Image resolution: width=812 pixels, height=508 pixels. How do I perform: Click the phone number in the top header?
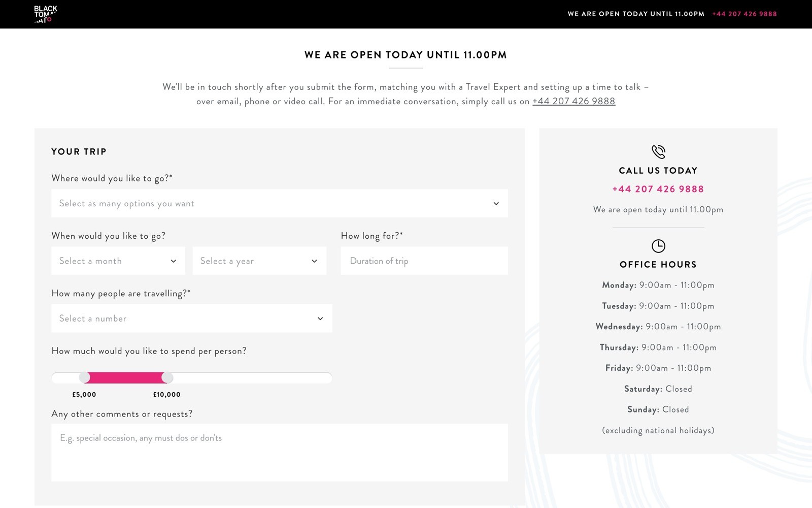744,14
